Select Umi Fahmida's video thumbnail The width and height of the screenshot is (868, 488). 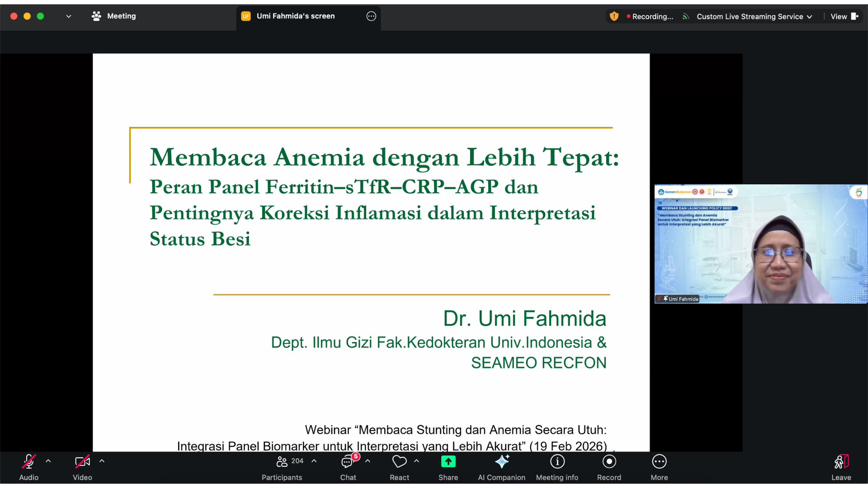click(x=760, y=244)
